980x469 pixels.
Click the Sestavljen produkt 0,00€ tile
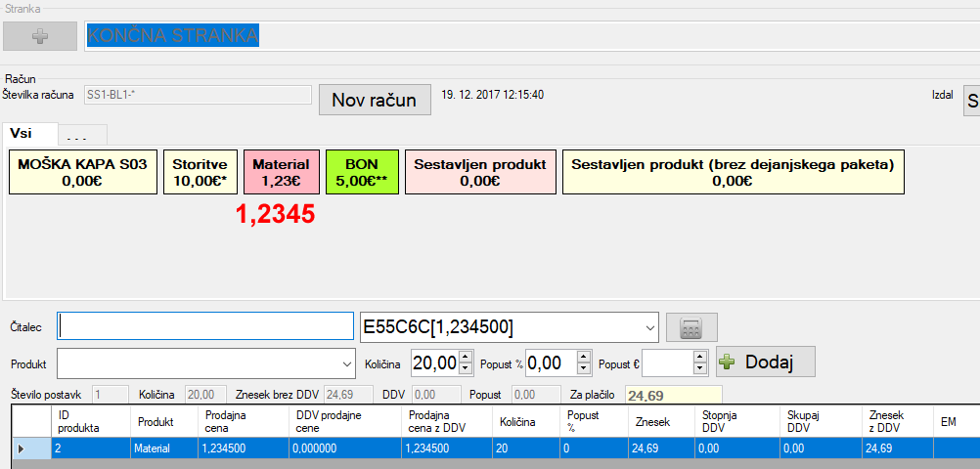point(479,172)
